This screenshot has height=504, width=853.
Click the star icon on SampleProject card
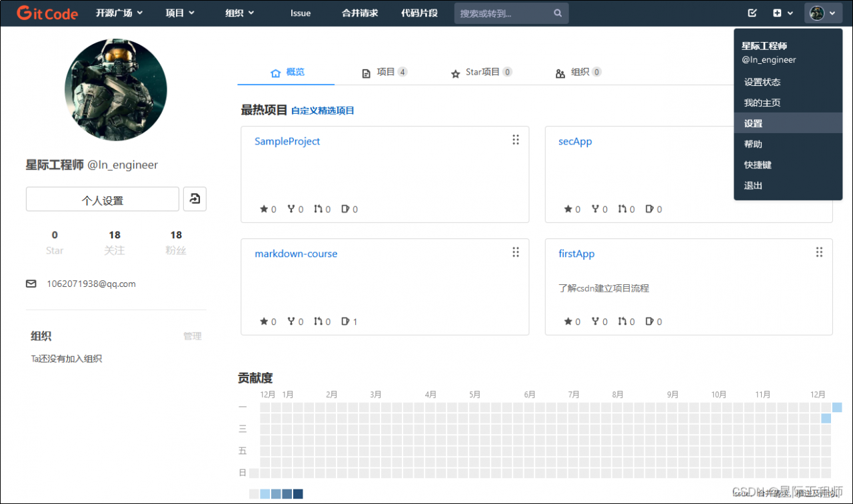(x=264, y=209)
